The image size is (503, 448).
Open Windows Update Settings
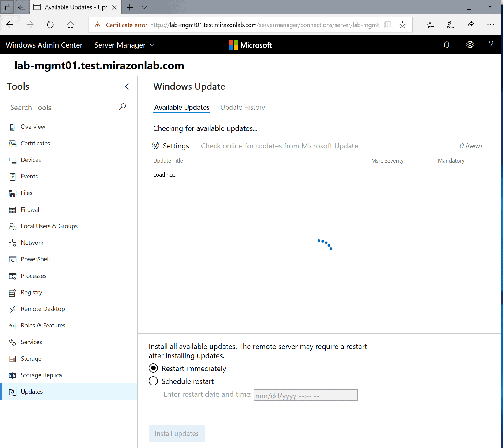pos(171,146)
